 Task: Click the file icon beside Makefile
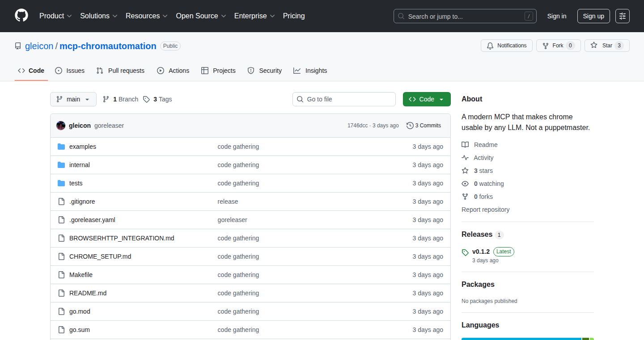click(x=61, y=275)
